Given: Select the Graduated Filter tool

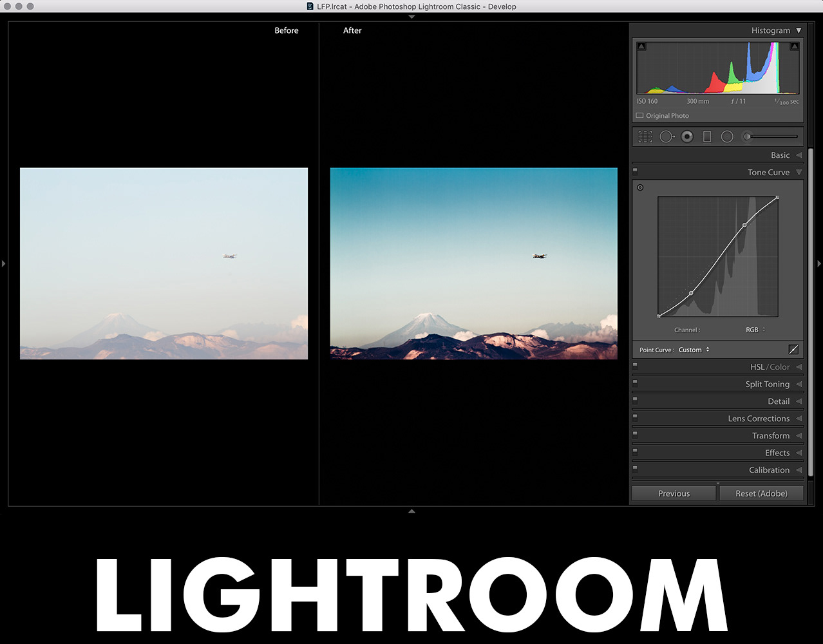Looking at the screenshot, I should coord(707,137).
